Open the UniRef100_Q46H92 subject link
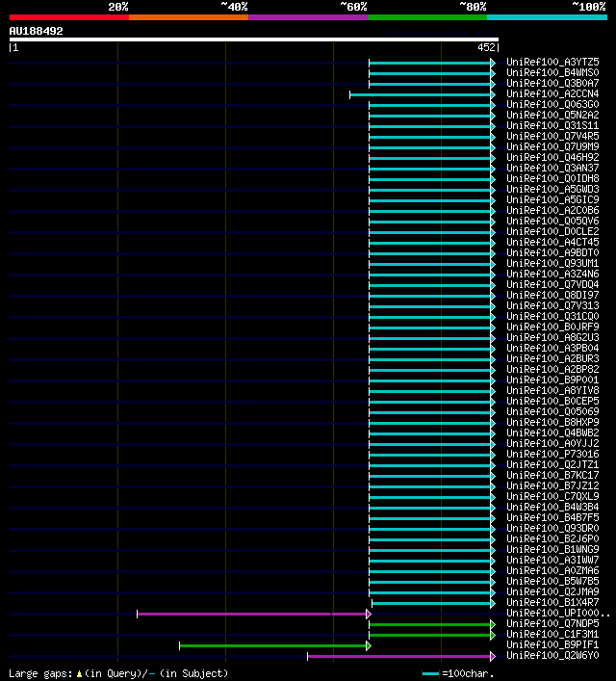Image resolution: width=616 pixels, height=681 pixels. click(552, 157)
